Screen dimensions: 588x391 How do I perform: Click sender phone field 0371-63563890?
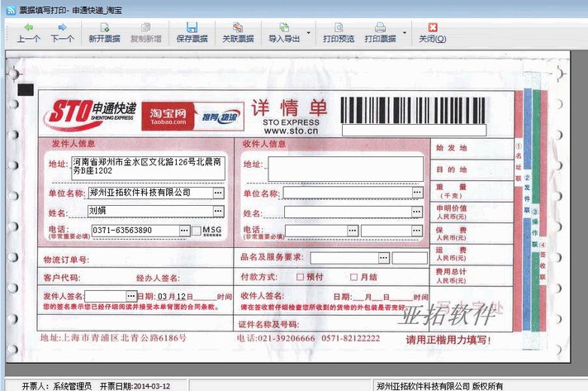tap(135, 231)
